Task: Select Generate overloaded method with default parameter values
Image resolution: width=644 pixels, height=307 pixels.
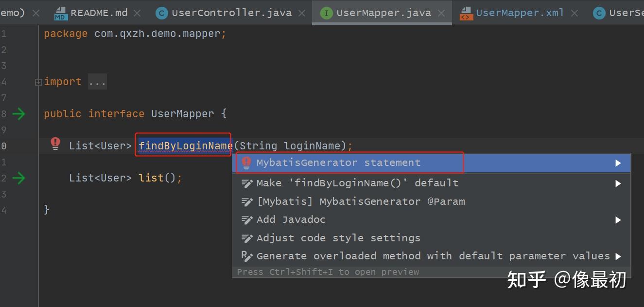Action: coord(432,256)
